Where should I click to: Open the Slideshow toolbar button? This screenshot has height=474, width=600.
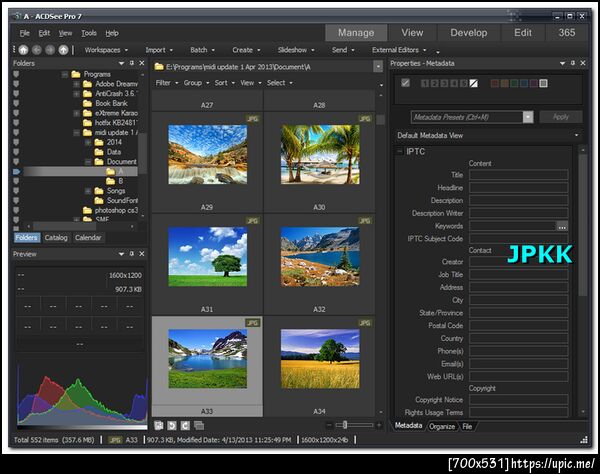coord(296,50)
